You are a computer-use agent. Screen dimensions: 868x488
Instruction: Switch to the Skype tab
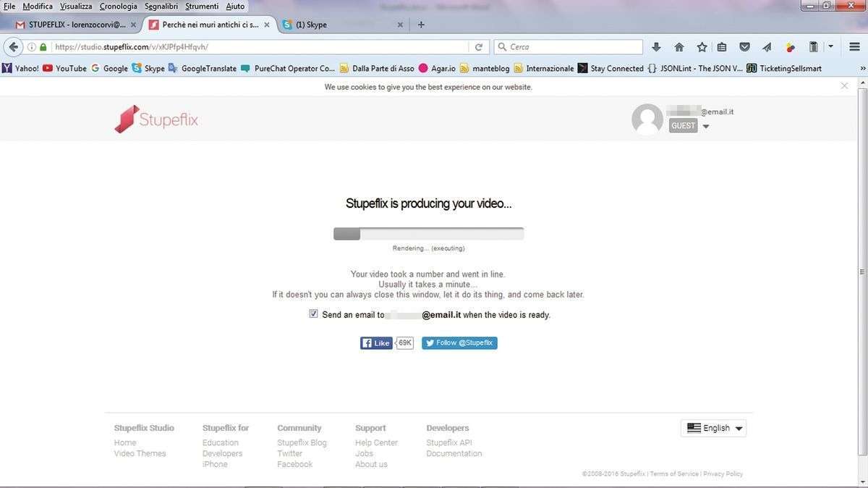click(340, 25)
